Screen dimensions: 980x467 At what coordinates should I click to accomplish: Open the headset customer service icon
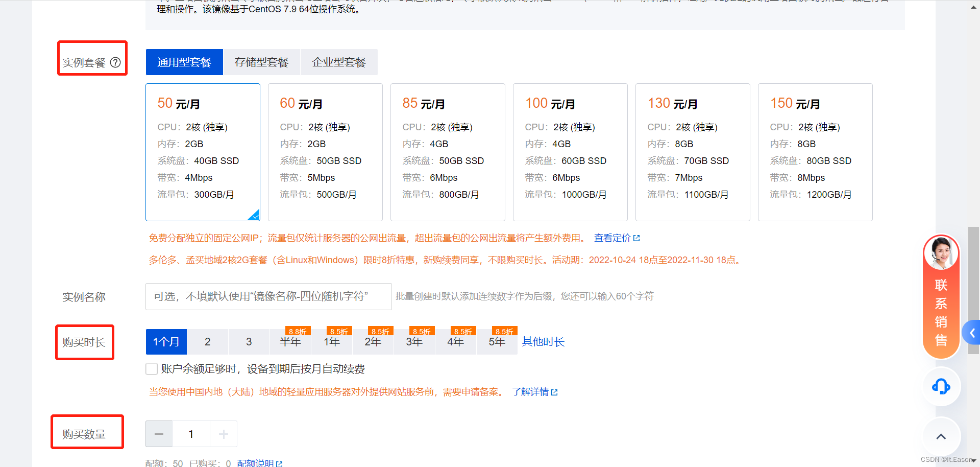941,386
